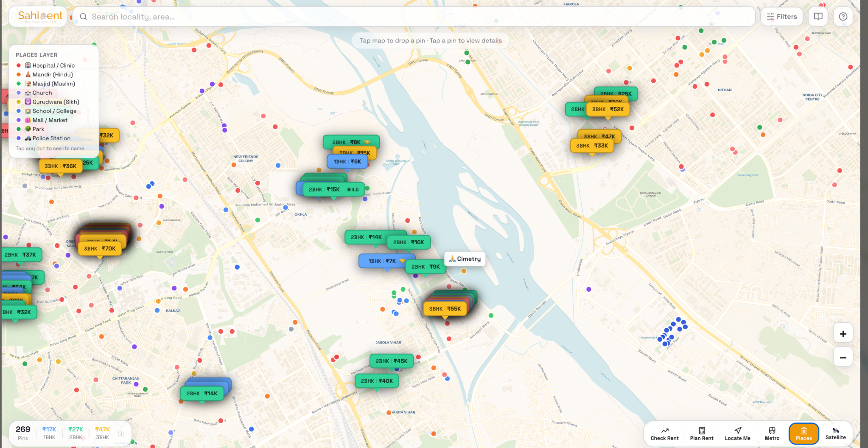This screenshot has width=868, height=448.
Task: Zoom out with the minus button
Action: coord(843,358)
